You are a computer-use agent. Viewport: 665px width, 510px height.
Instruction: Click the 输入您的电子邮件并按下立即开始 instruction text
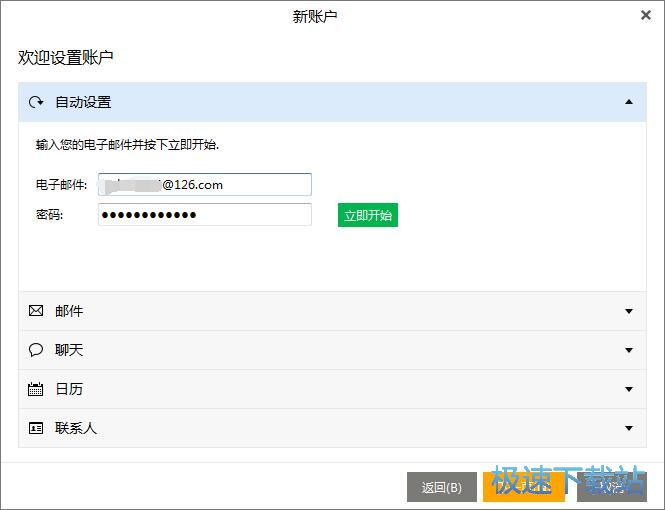127,145
